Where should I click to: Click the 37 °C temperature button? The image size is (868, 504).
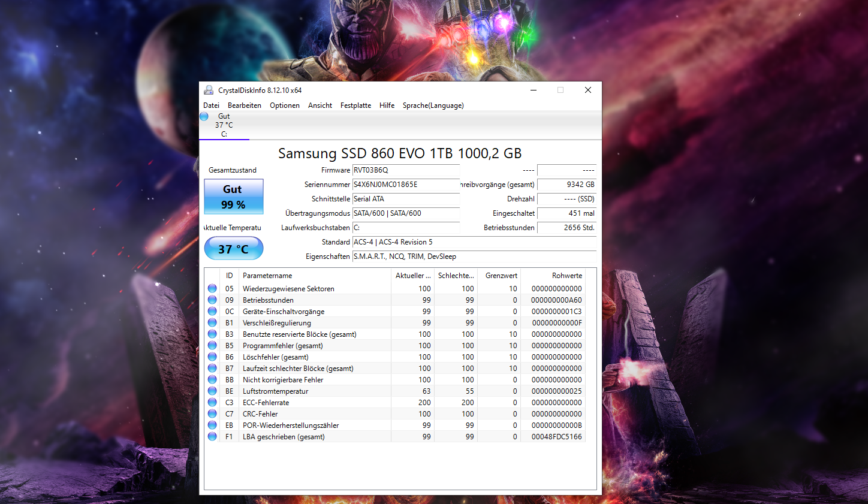pyautogui.click(x=233, y=249)
